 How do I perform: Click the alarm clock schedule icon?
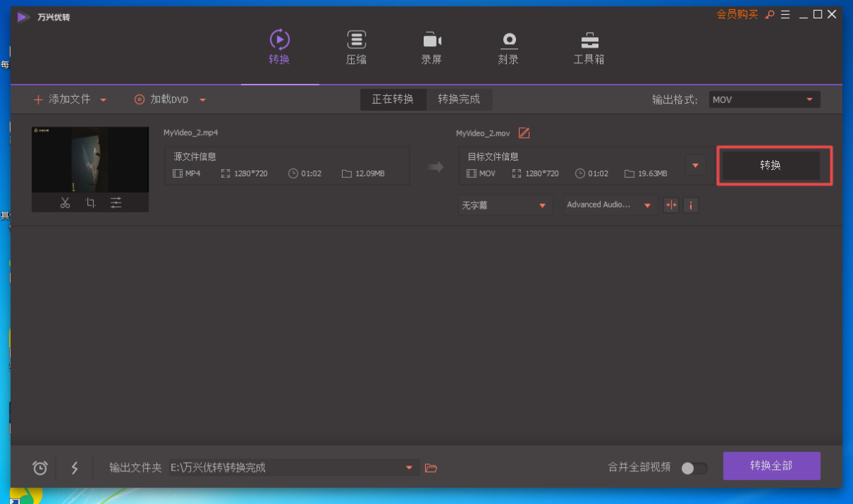(41, 468)
